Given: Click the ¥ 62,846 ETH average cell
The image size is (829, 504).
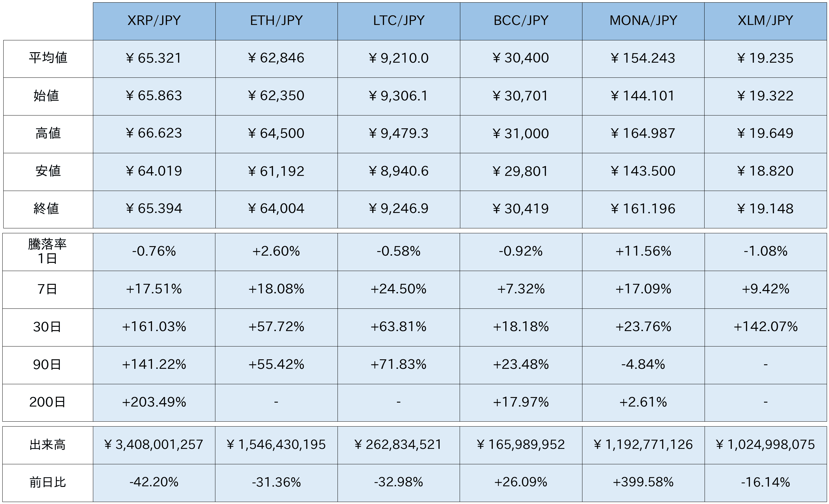Looking at the screenshot, I should 276,58.
